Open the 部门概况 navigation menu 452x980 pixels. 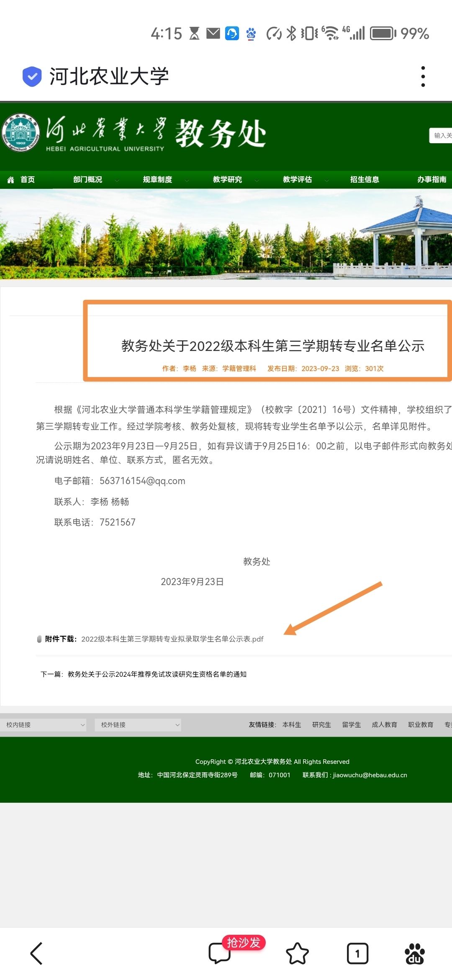pyautogui.click(x=87, y=180)
